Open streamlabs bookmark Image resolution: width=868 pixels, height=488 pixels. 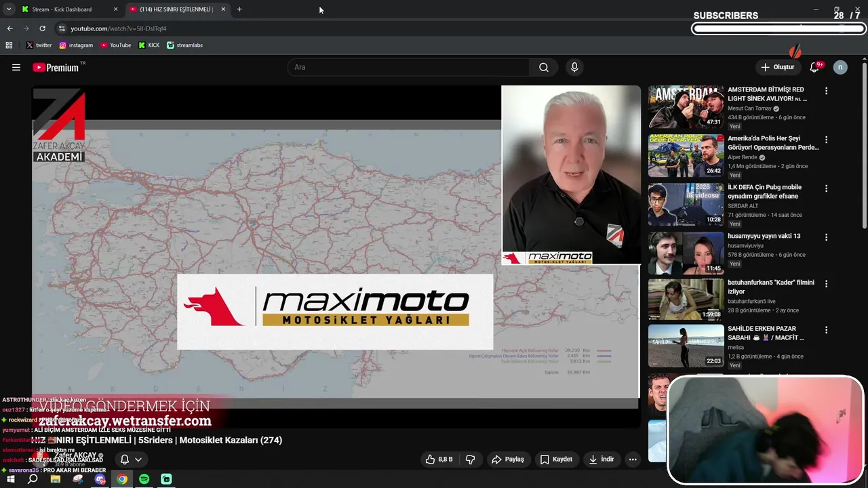click(x=184, y=45)
